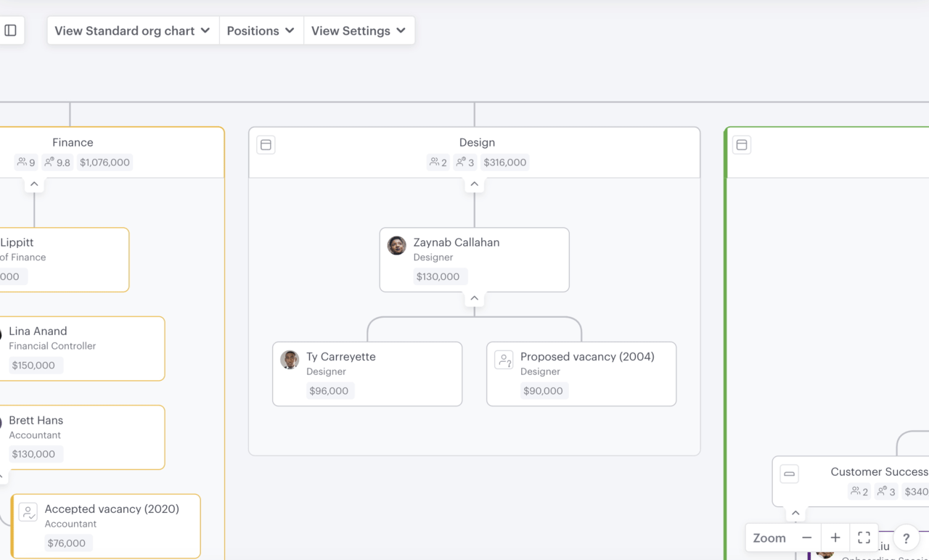Collapse the green department card via its header icon

click(741, 144)
